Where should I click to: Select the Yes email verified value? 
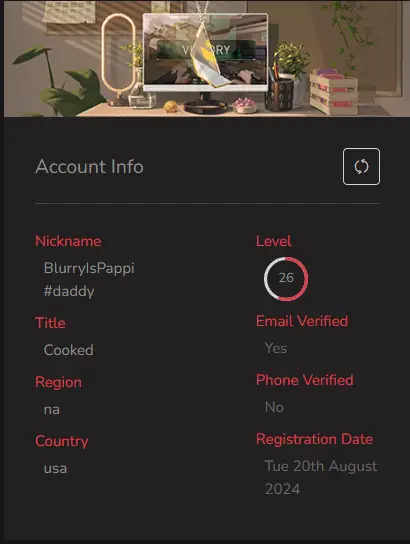pyautogui.click(x=276, y=348)
